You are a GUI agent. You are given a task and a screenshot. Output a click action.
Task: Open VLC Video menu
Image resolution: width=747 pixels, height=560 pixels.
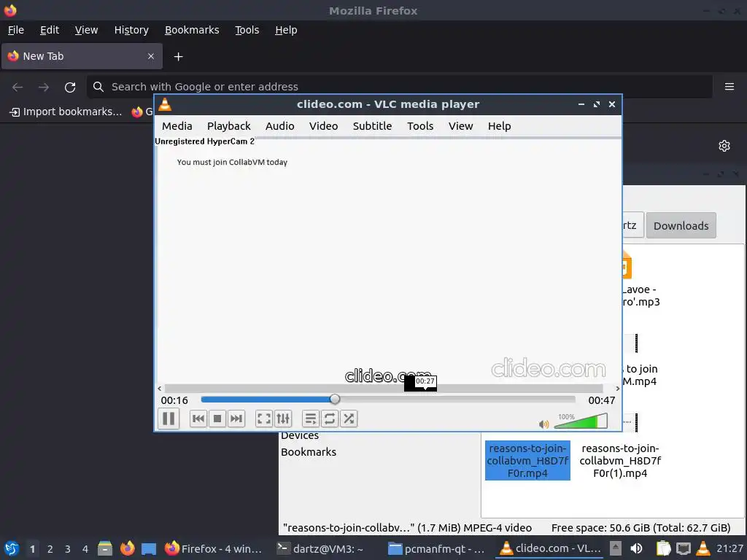323,126
